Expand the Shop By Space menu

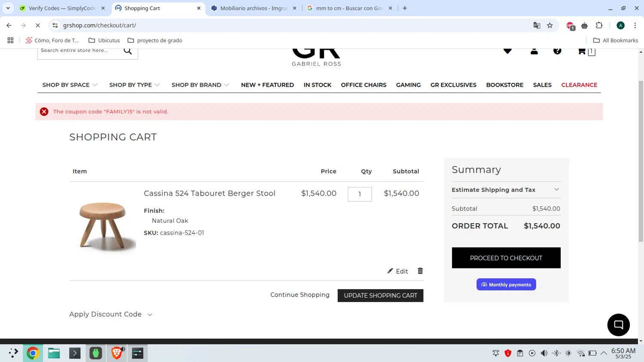[70, 85]
